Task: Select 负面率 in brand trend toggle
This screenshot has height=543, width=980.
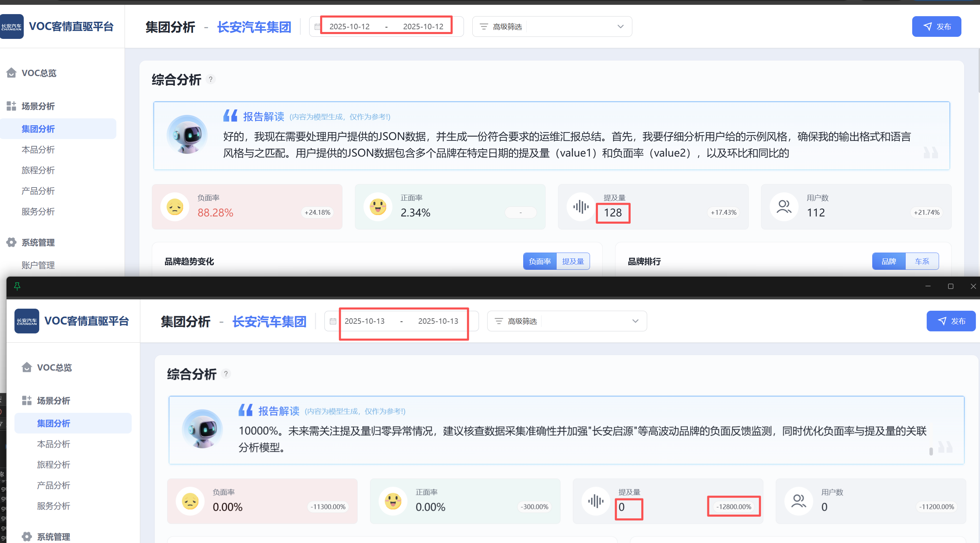Action: pos(539,261)
